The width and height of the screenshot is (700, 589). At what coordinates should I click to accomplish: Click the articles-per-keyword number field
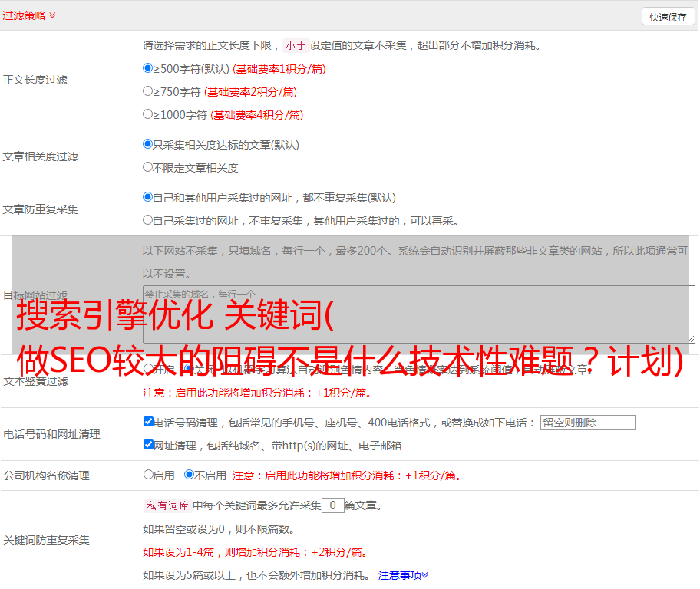point(333,505)
